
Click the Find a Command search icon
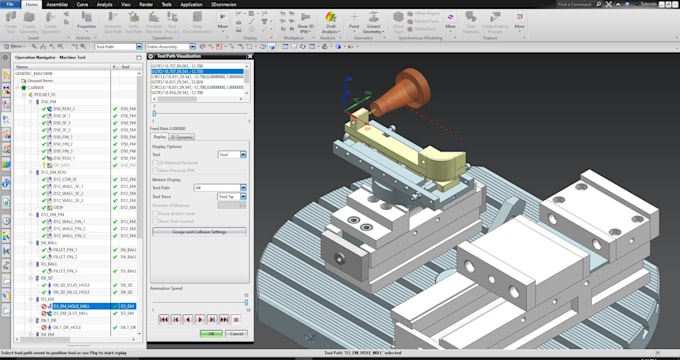[x=599, y=4]
